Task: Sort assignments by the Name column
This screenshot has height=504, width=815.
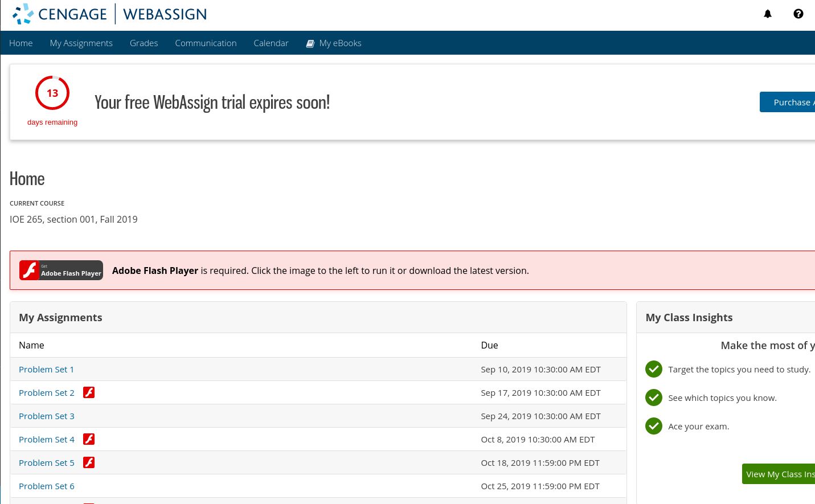Action: (31, 345)
